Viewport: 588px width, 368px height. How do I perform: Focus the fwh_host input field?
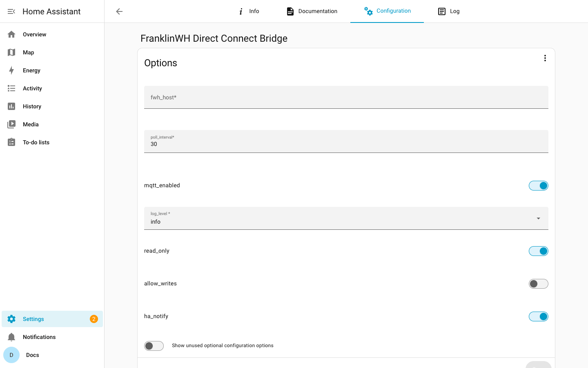click(x=346, y=97)
